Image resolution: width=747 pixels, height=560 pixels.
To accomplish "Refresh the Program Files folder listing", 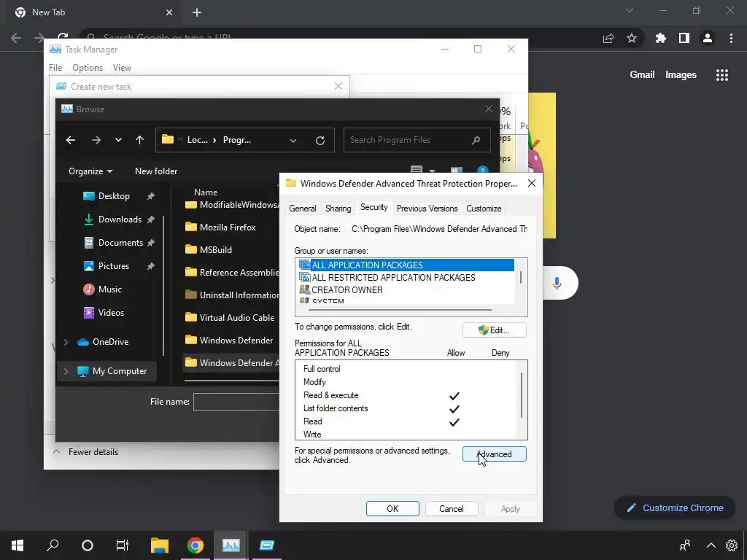I will click(320, 140).
